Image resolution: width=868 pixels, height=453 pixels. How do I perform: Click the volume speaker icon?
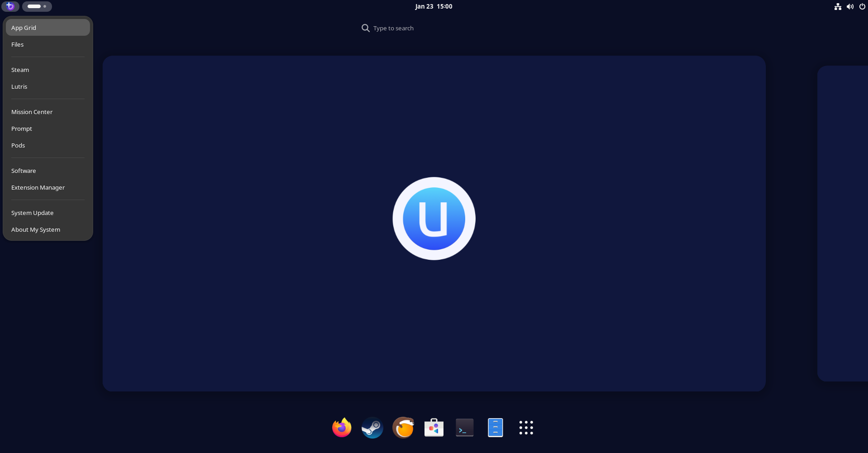tap(850, 6)
